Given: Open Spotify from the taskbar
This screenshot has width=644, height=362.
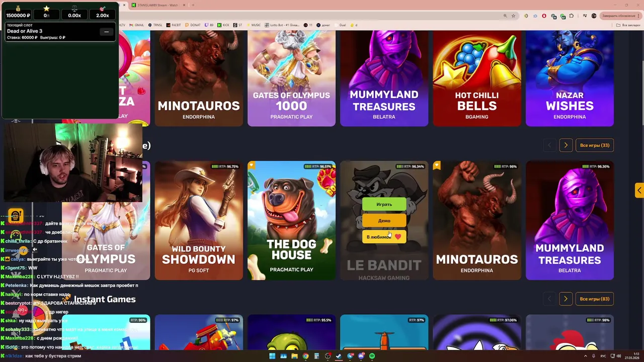Looking at the screenshot, I should coord(372,356).
